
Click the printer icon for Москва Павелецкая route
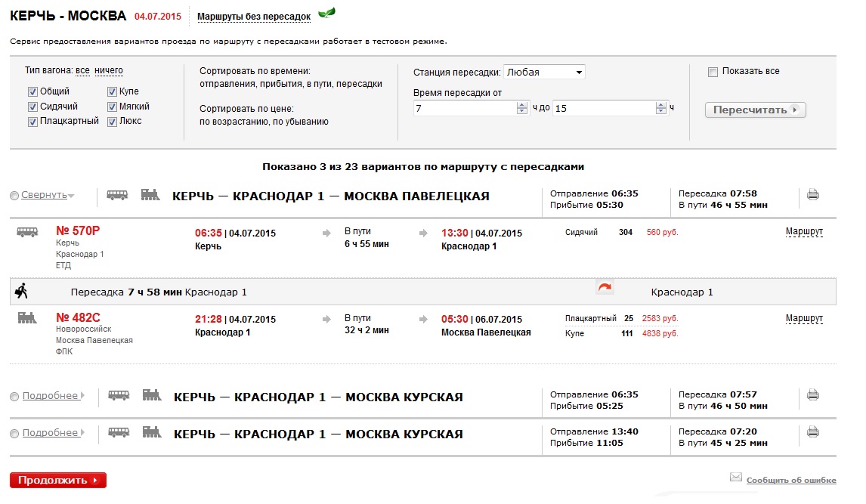pyautogui.click(x=812, y=195)
